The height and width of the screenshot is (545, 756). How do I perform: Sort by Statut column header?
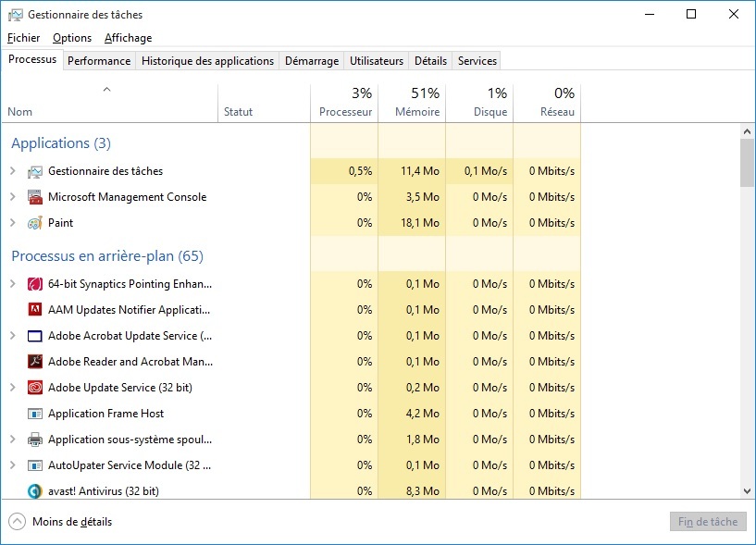coord(264,104)
